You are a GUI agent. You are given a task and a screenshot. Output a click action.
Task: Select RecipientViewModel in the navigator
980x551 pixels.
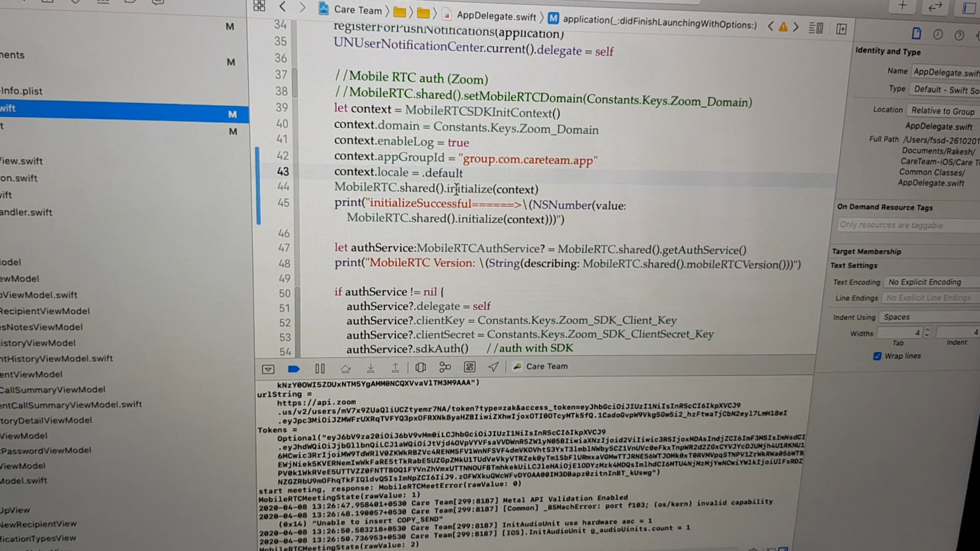tap(45, 311)
